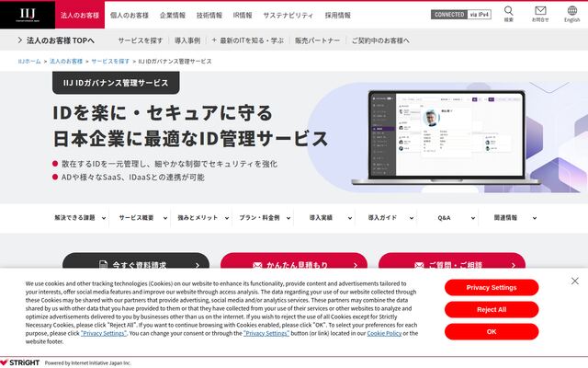Open 導入事例 in sub navigation
The height and width of the screenshot is (368, 588).
click(x=187, y=40)
